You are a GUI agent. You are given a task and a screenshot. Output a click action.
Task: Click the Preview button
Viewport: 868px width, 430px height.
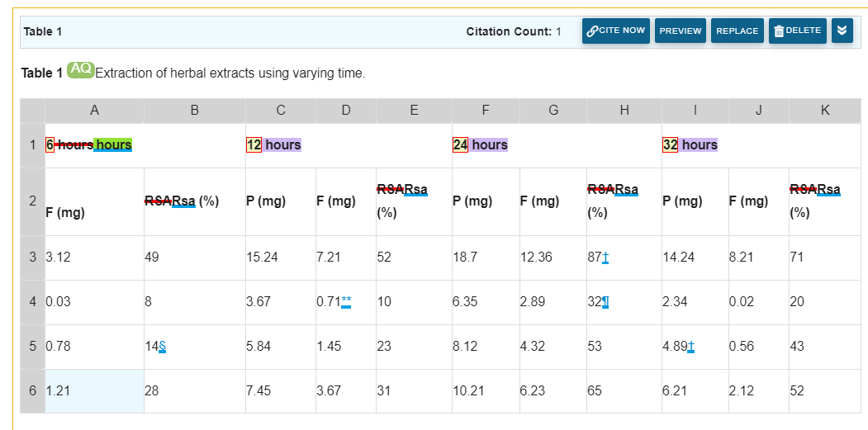coord(681,31)
